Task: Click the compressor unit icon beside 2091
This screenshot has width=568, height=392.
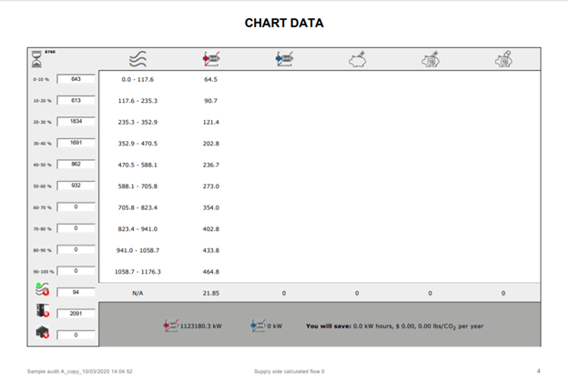Action: (x=42, y=310)
